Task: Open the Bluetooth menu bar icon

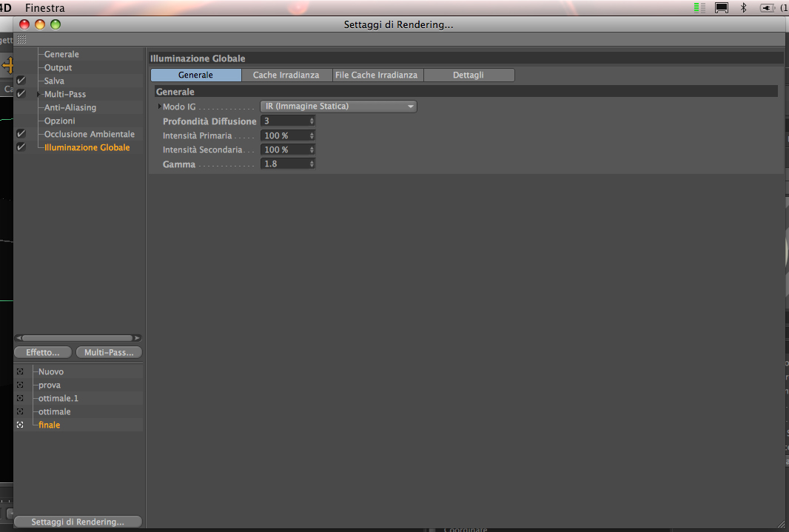Action: pyautogui.click(x=743, y=7)
